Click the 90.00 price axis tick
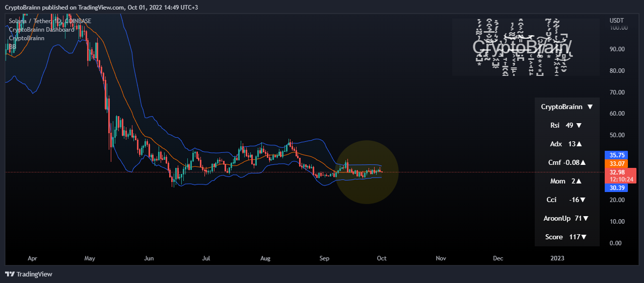The image size is (644, 283). (x=617, y=49)
